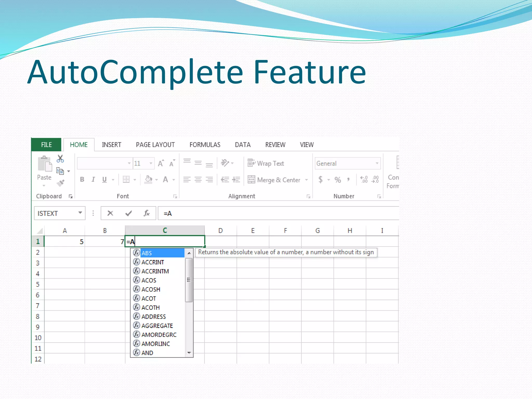The width and height of the screenshot is (532, 399).
Task: Select the Format Painter brush
Action: click(61, 183)
